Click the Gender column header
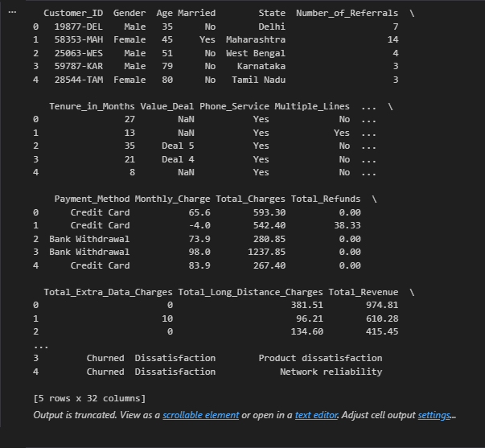485x448 pixels. click(129, 14)
